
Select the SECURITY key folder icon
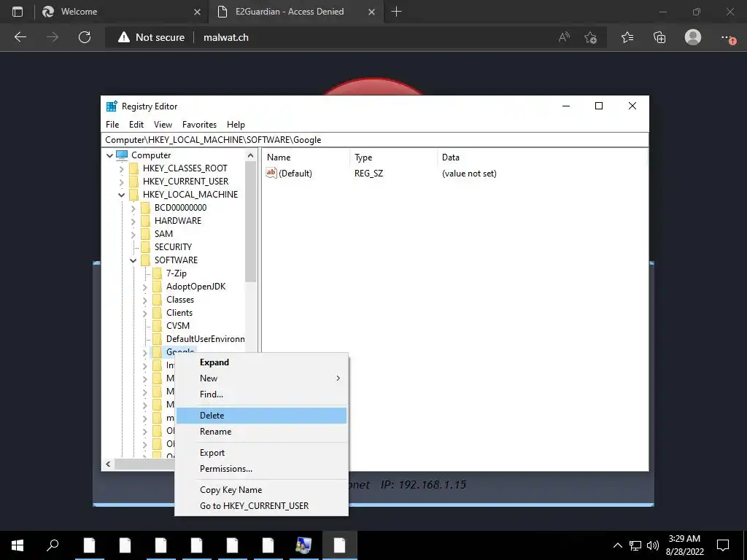(146, 246)
